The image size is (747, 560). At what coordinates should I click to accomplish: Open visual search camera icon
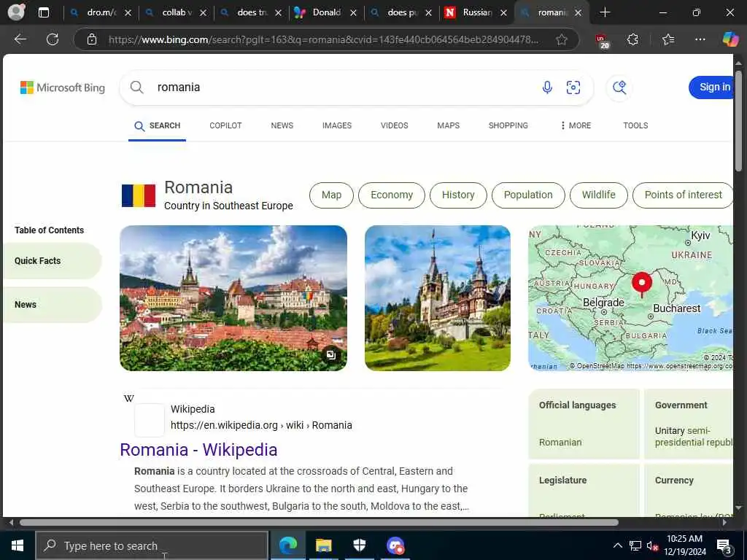coord(573,87)
